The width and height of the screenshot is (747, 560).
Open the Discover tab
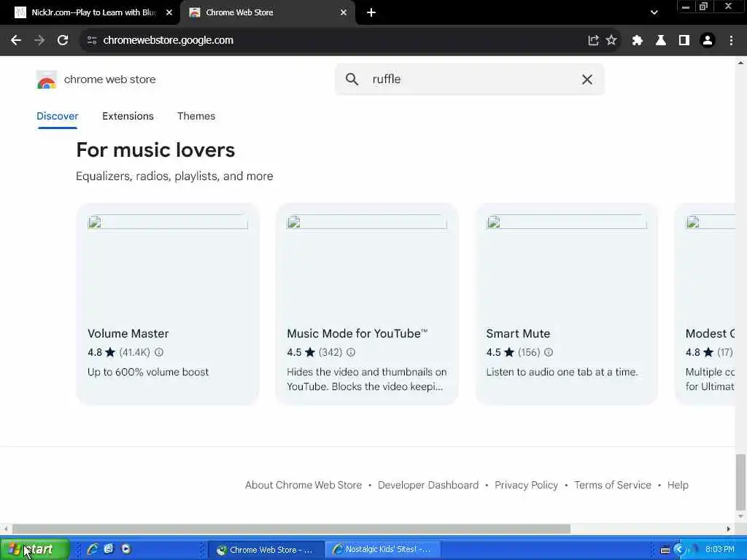[57, 116]
